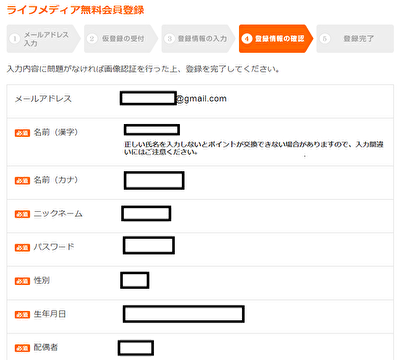Click the redacted パスワード value box

[x=149, y=245]
